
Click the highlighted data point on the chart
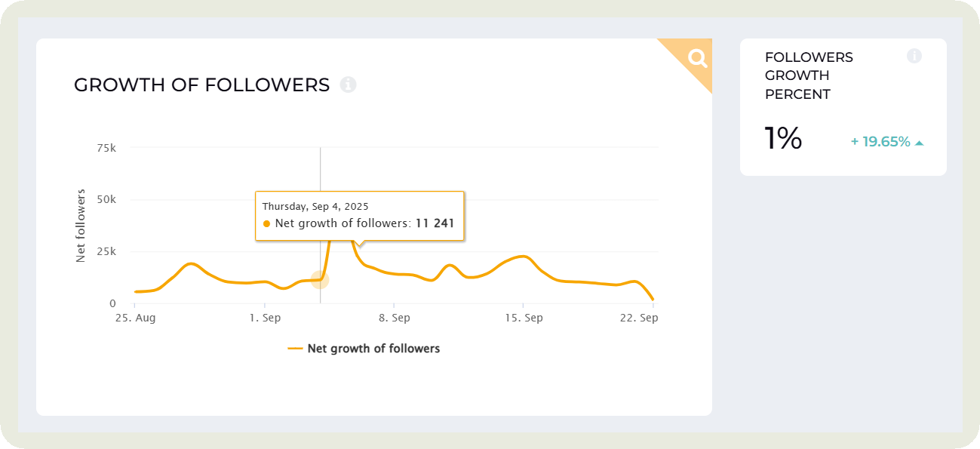point(320,280)
